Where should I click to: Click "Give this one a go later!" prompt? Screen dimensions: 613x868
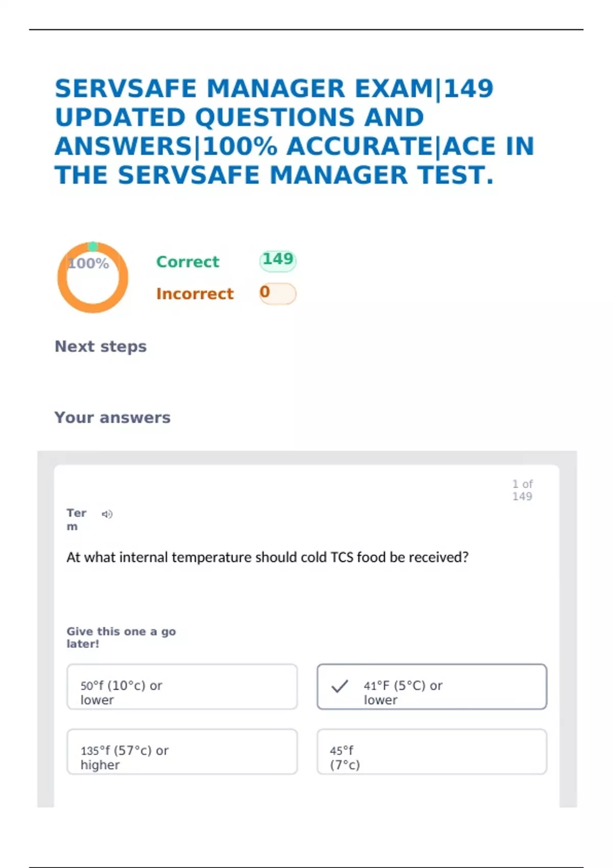[x=121, y=637]
